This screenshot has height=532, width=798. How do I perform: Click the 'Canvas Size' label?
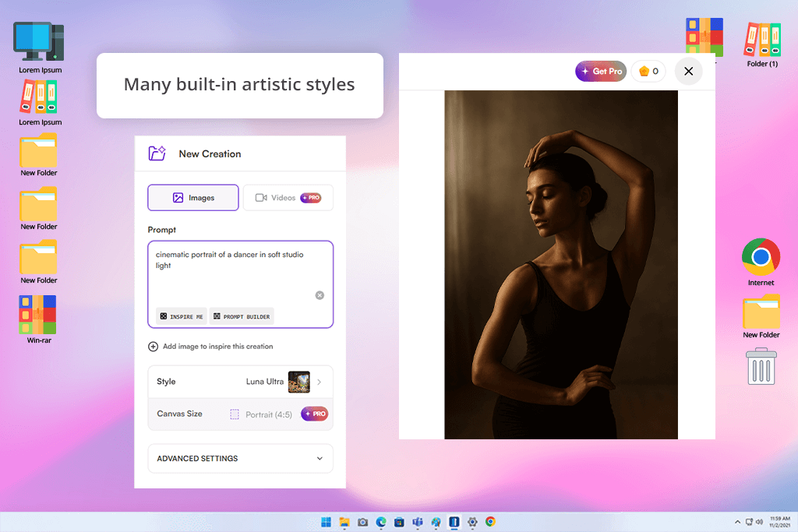tap(180, 414)
